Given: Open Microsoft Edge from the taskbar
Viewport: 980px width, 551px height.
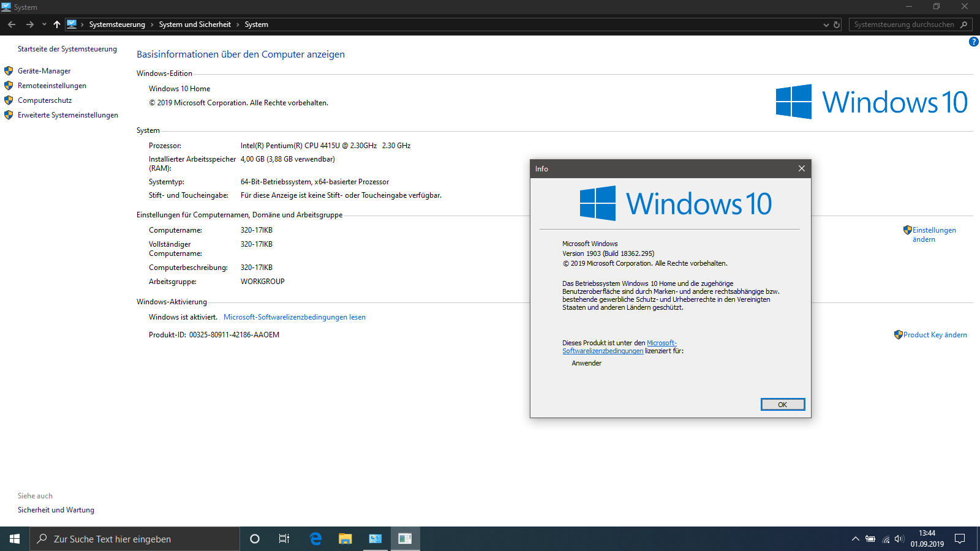Looking at the screenshot, I should click(315, 539).
